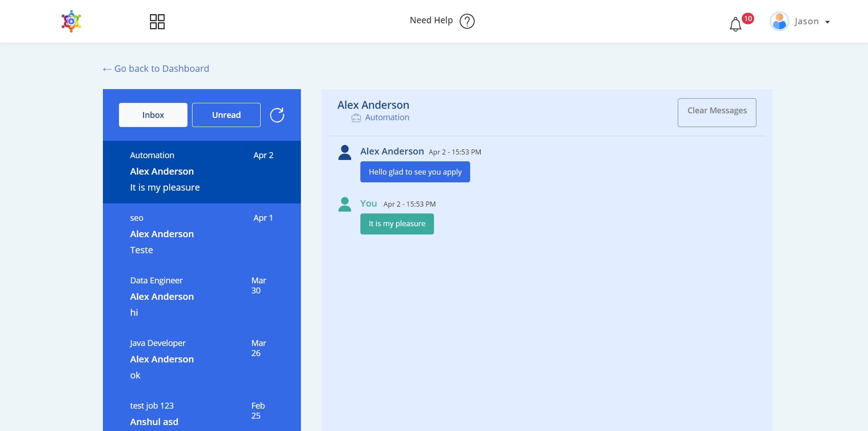This screenshot has height=431, width=868.
Task: Click the Need Help text link
Action: coord(431,21)
